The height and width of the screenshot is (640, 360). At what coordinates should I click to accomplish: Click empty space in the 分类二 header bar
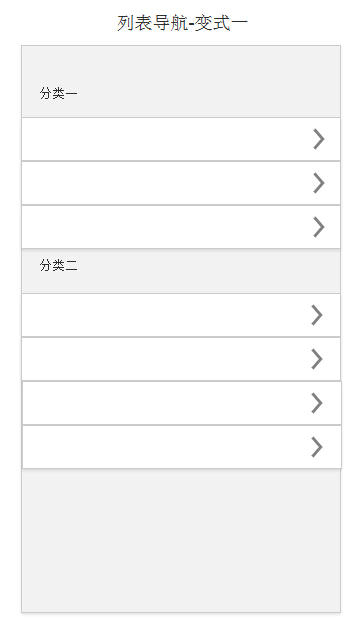pos(204,271)
